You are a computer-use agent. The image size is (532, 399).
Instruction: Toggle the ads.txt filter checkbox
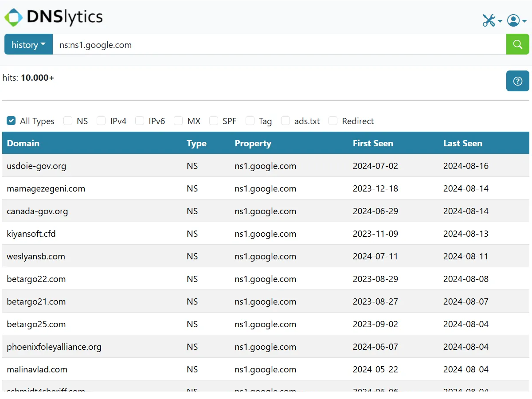(286, 121)
